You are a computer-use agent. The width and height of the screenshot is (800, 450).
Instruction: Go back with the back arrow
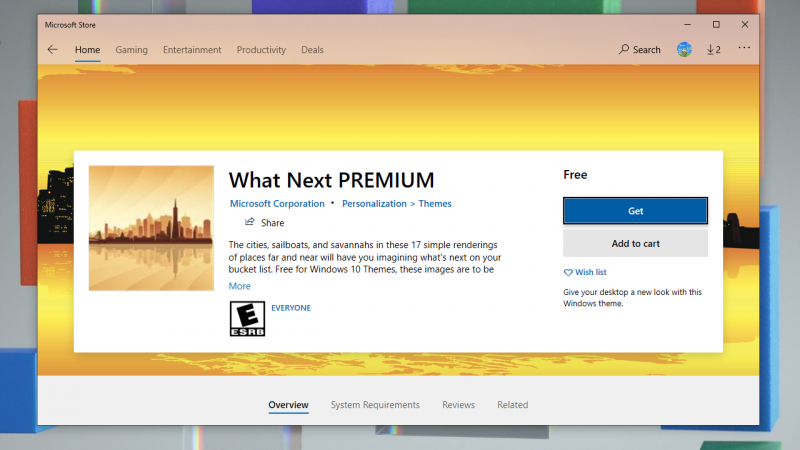(x=53, y=49)
